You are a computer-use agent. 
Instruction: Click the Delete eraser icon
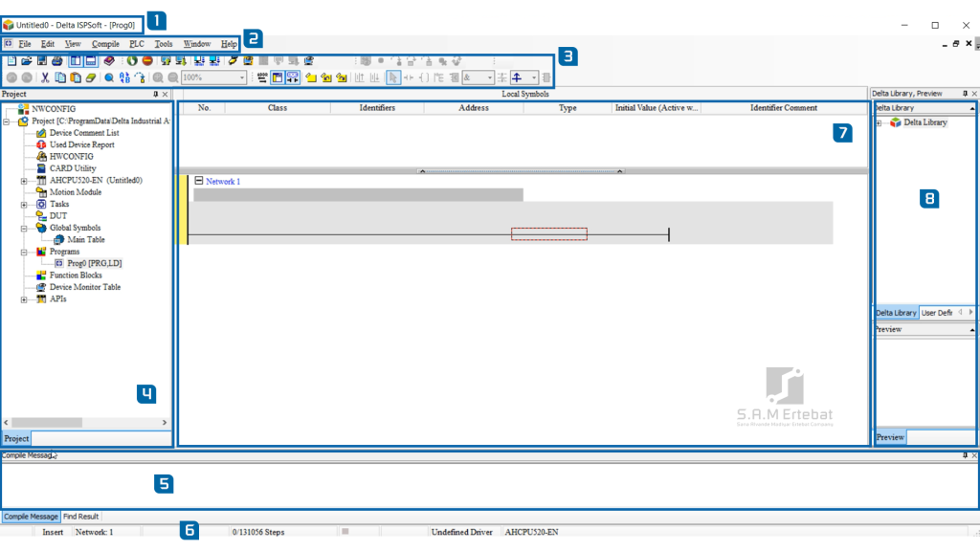tap(91, 77)
